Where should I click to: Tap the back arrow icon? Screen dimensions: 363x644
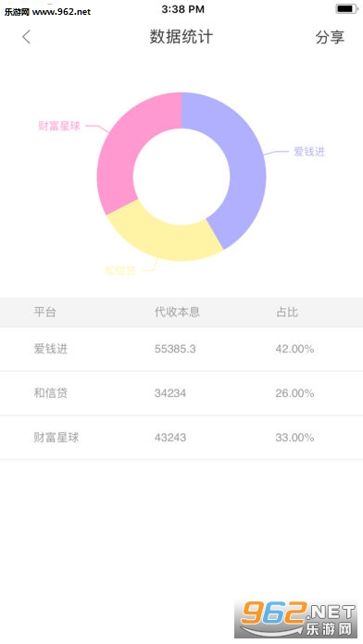[26, 37]
